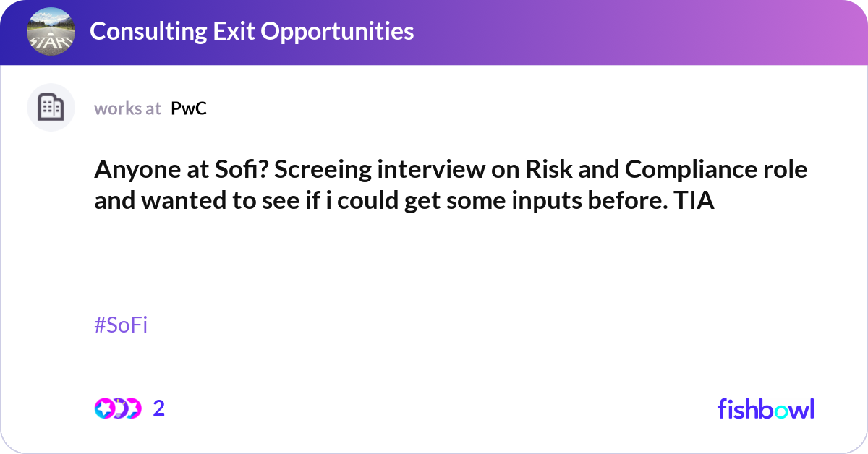Click the Consulting Exit Opportunities bowl title
This screenshot has height=454, width=868.
point(252,31)
